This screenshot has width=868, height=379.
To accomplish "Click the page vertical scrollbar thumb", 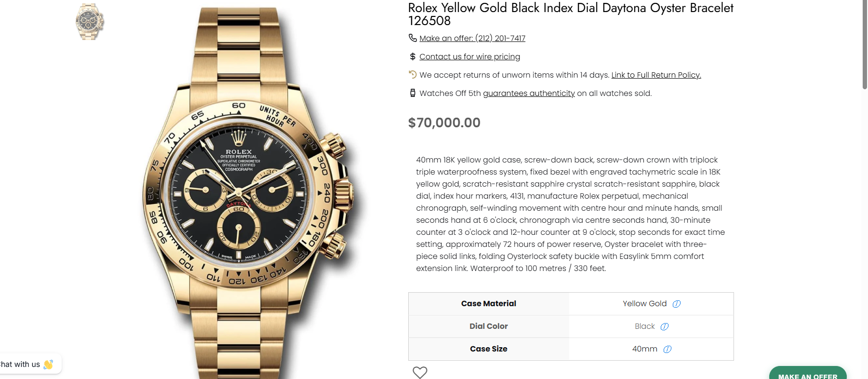I will point(865,44).
